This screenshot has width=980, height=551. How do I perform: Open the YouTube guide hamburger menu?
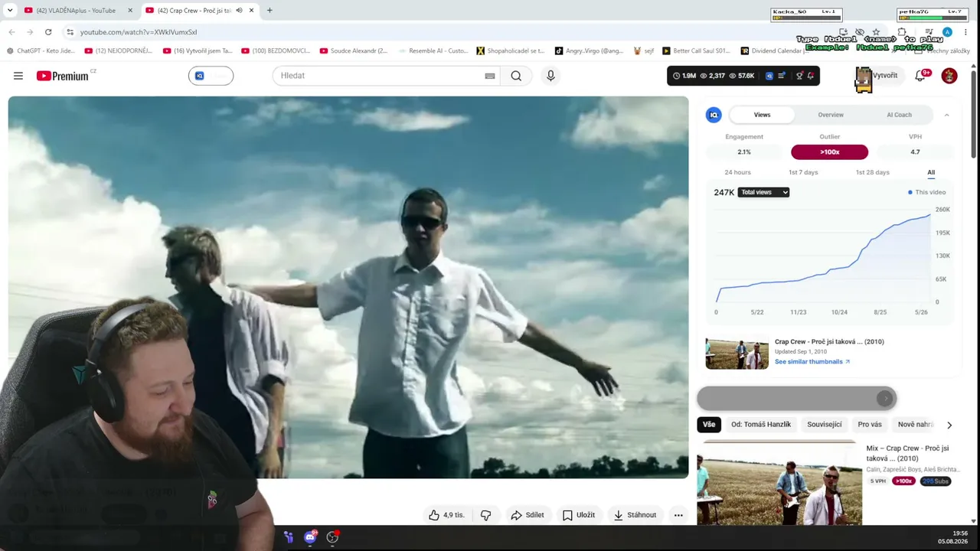pos(18,76)
